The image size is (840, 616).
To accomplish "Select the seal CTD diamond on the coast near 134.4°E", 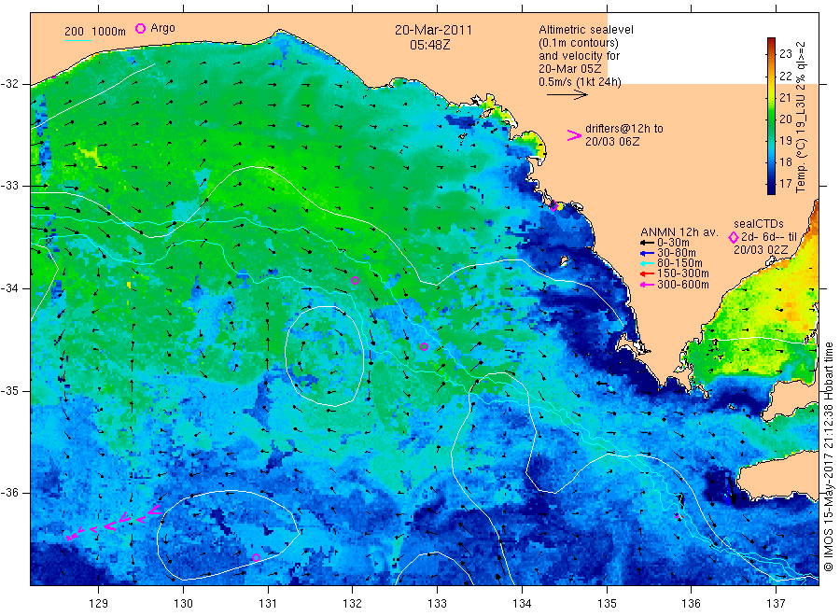I will click(x=553, y=205).
